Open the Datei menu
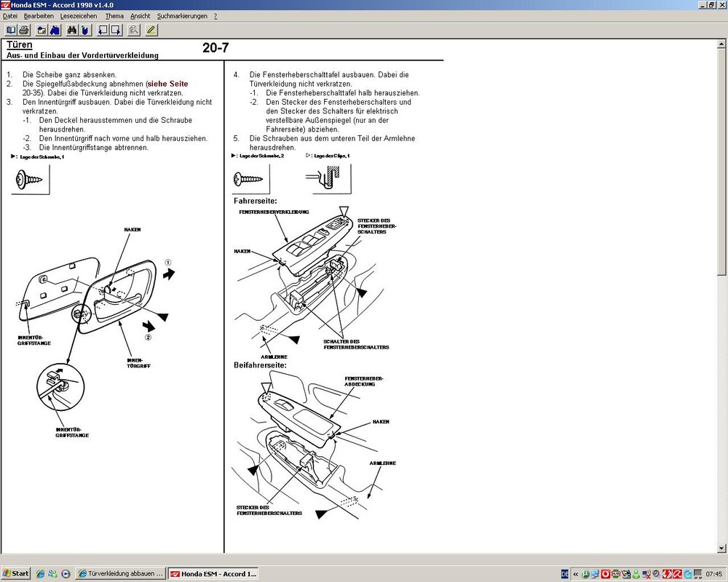The height and width of the screenshot is (582, 728). click(10, 16)
